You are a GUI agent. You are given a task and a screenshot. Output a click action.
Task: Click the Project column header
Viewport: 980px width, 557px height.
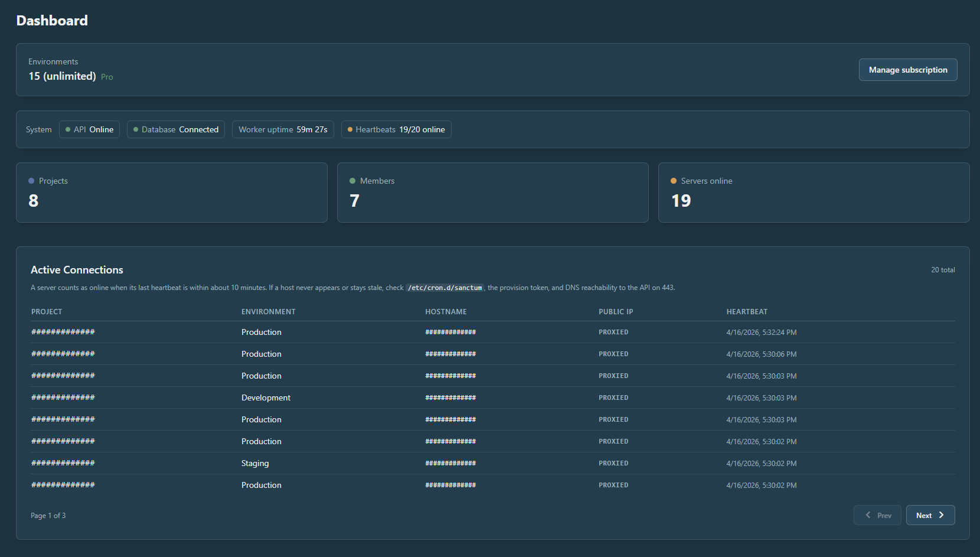[47, 311]
